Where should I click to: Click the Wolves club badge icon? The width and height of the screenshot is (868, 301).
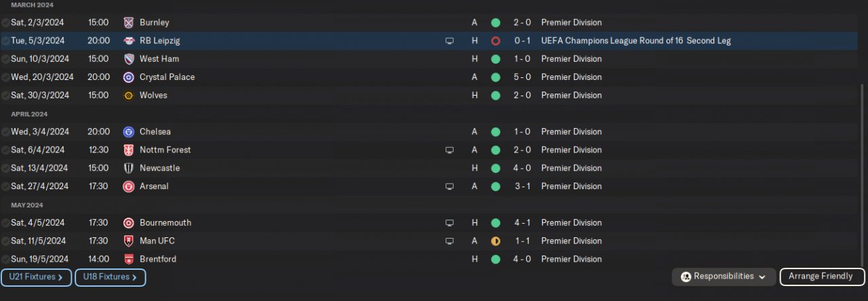click(129, 96)
